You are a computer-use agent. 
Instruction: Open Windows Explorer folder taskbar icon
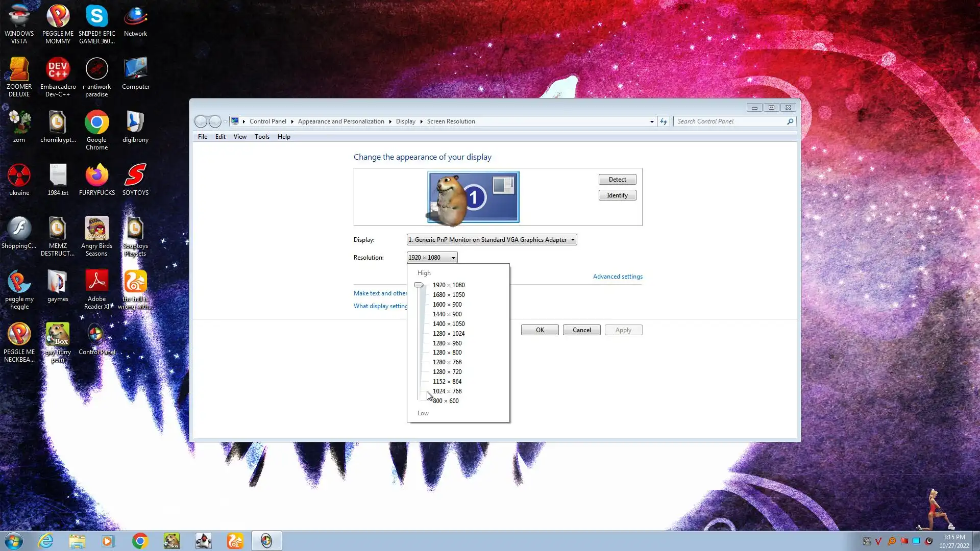pyautogui.click(x=77, y=541)
